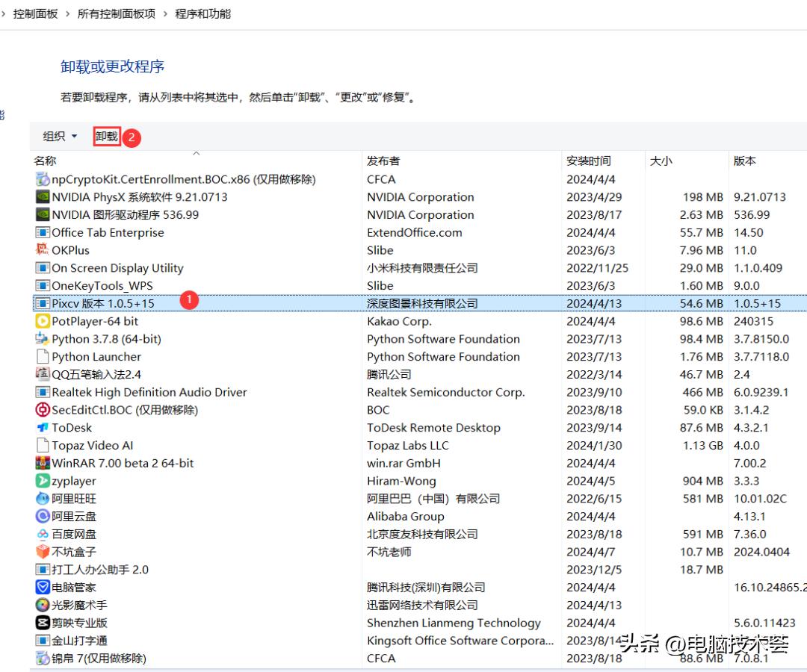Click the Realtek Audio Driver icon

point(42,392)
